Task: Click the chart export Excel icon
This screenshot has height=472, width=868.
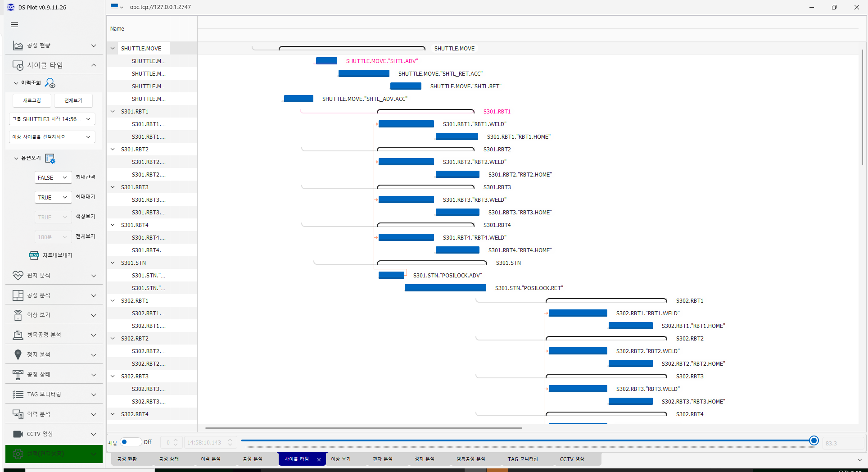Action: pyautogui.click(x=34, y=255)
